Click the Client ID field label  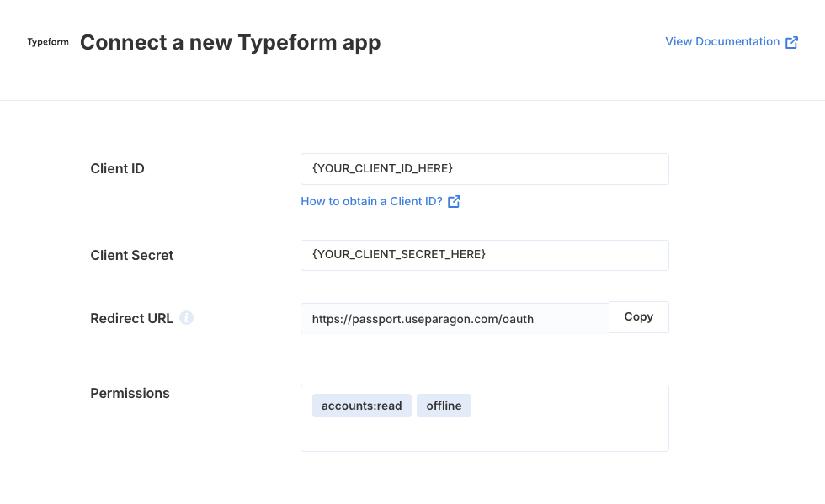tap(117, 169)
